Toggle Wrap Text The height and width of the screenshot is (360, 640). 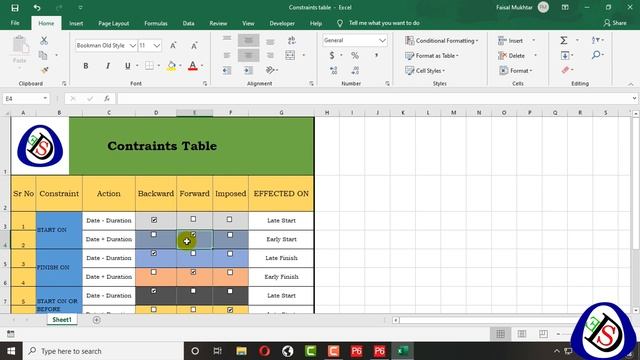[x=291, y=40]
